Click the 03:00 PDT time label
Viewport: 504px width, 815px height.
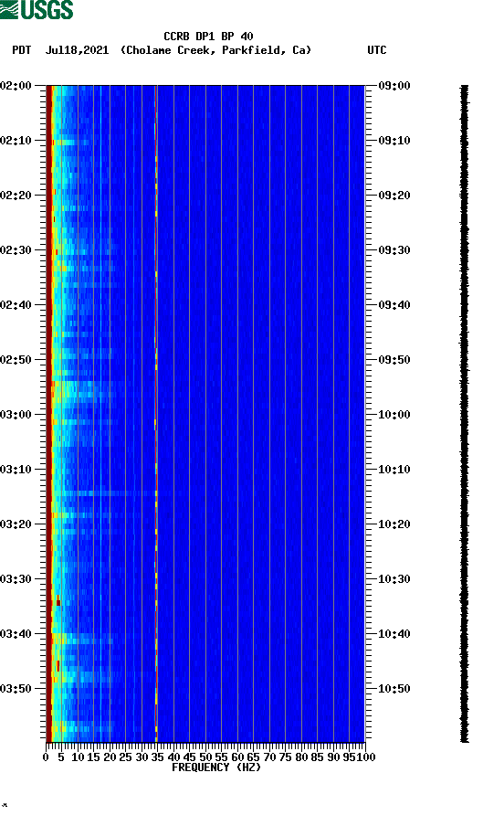coord(16,415)
